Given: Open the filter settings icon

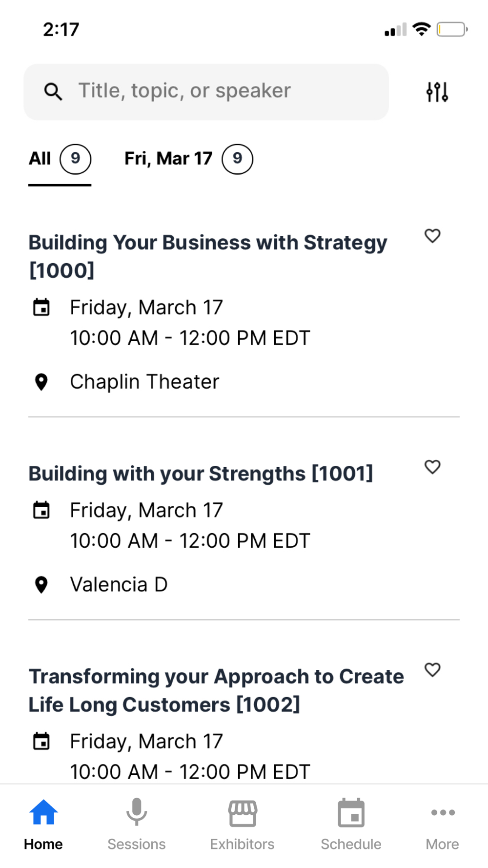Looking at the screenshot, I should point(437,92).
